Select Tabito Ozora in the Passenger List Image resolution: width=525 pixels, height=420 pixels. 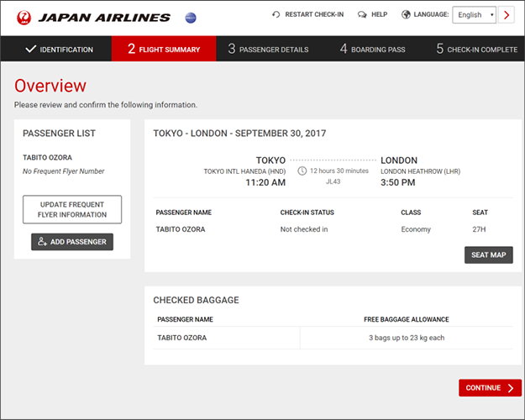pyautogui.click(x=49, y=157)
